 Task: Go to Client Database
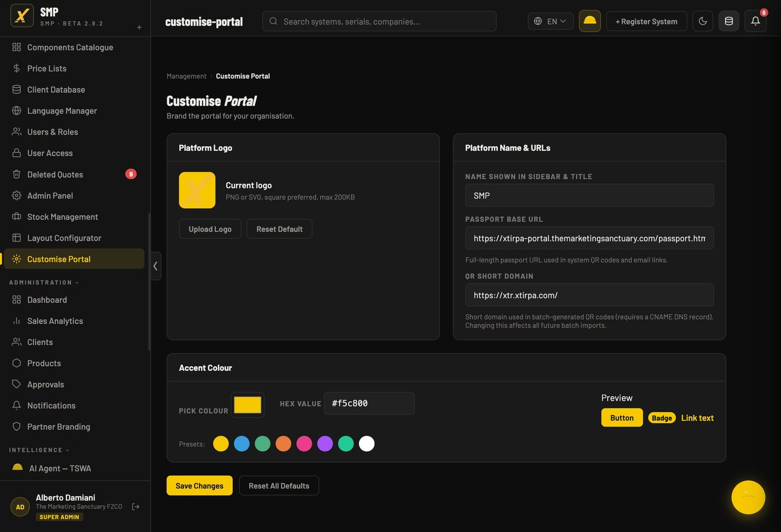tap(74, 90)
